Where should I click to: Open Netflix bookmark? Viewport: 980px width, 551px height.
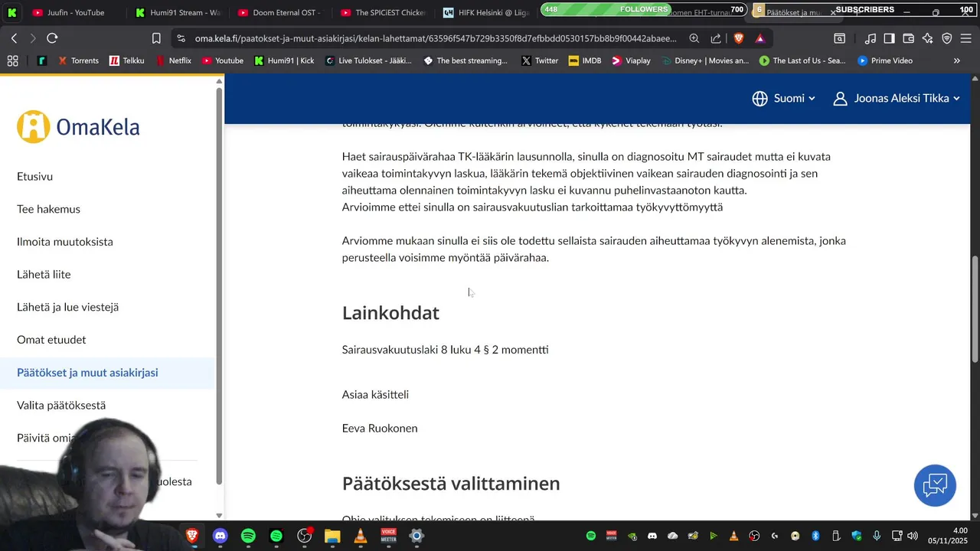(173, 60)
